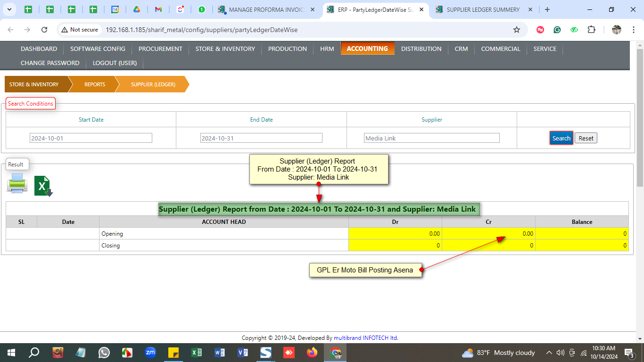Open the DISTRIBUTION menu
Viewport: 644px width, 362px height.
421,49
